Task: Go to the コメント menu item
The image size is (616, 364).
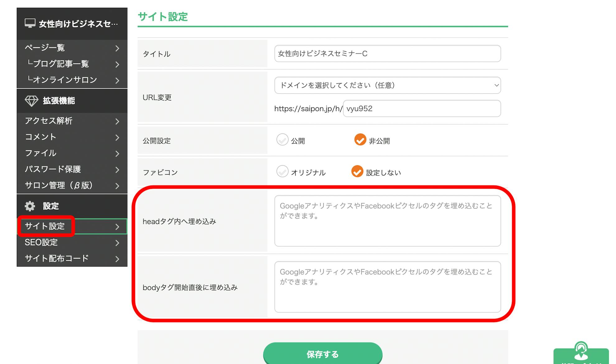Action: click(41, 137)
